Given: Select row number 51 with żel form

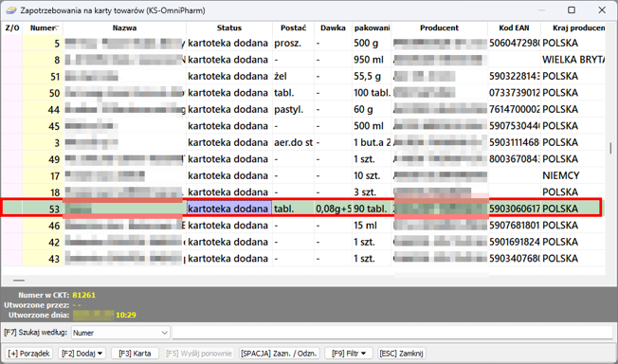Looking at the screenshot, I should 303,76.
